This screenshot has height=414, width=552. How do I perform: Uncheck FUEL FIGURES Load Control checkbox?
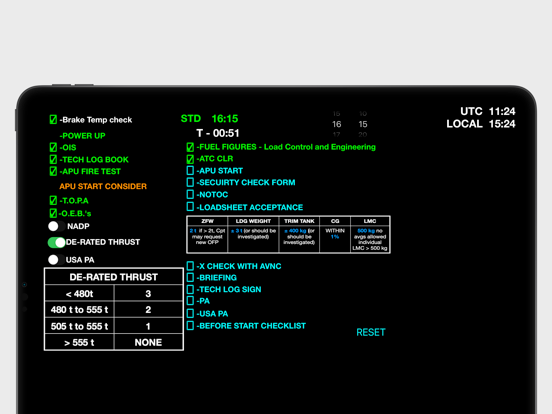[190, 147]
